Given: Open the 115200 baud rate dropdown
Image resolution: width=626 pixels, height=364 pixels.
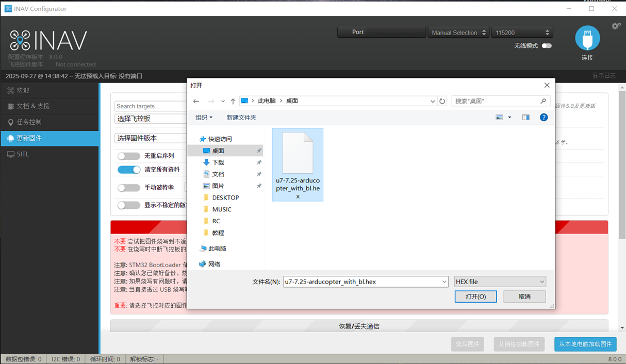Looking at the screenshot, I should (x=522, y=32).
